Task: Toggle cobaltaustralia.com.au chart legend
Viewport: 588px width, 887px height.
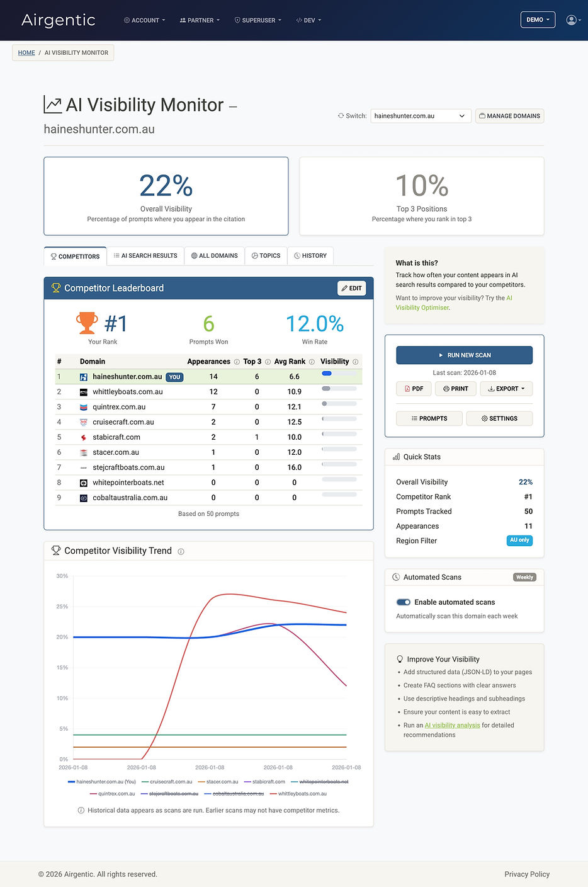Action: click(234, 794)
